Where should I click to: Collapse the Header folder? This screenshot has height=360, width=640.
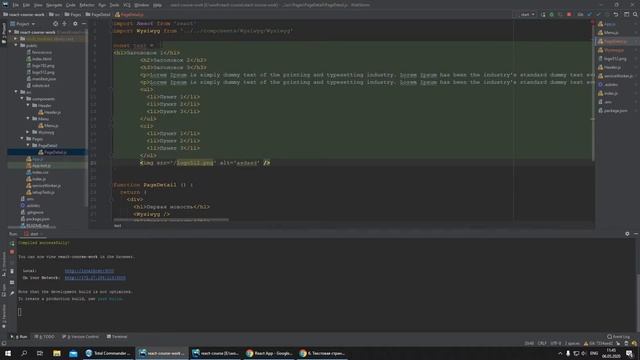point(28,105)
